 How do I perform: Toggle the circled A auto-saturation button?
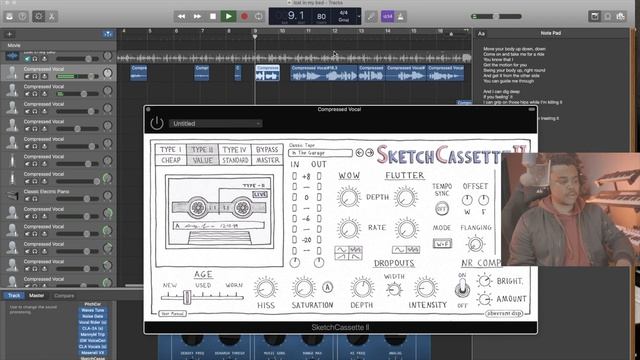[327, 287]
